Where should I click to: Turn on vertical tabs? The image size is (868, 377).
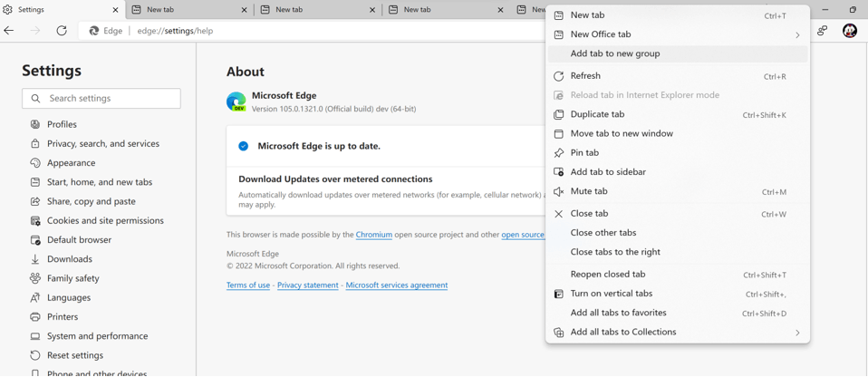coord(611,294)
